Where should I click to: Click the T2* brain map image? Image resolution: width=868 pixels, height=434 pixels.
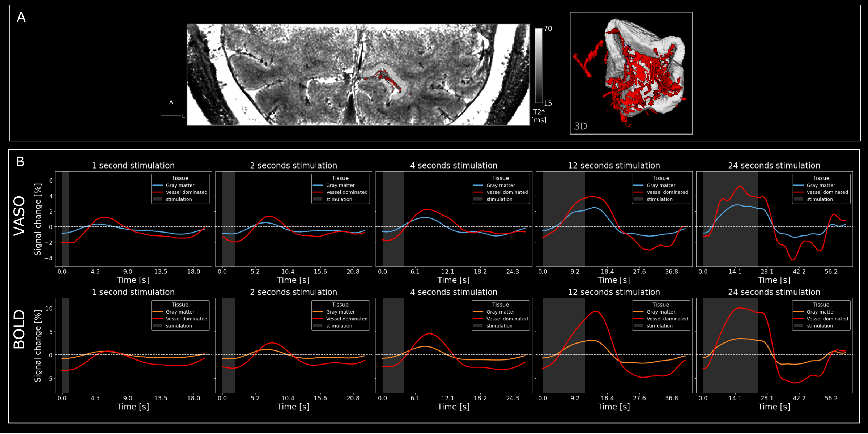(x=358, y=75)
